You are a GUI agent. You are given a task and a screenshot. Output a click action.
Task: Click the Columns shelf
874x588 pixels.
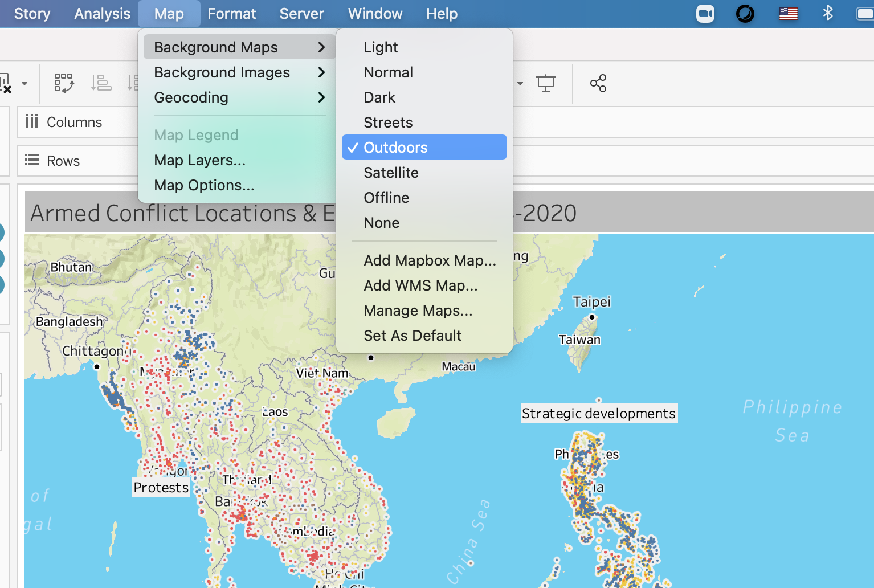(74, 122)
